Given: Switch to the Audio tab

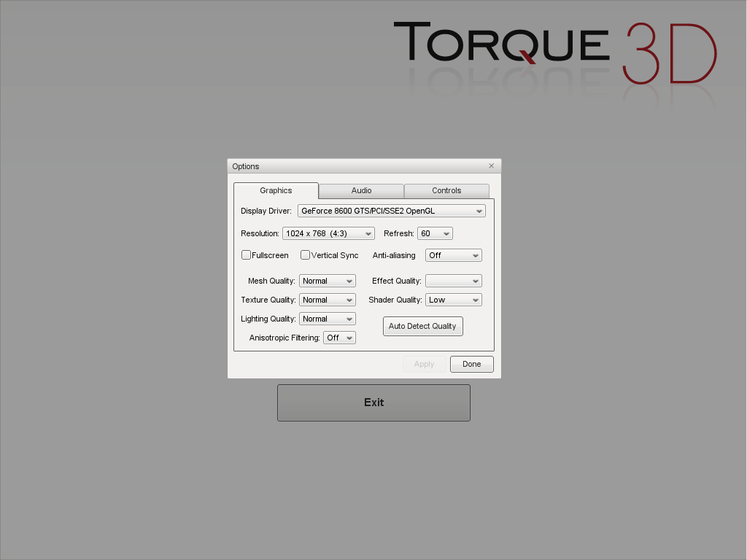Looking at the screenshot, I should (x=361, y=191).
